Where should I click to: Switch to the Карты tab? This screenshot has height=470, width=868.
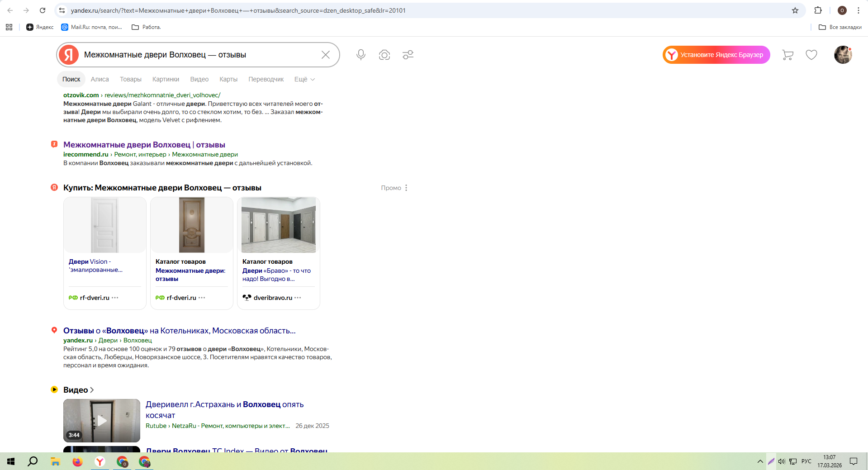point(228,79)
